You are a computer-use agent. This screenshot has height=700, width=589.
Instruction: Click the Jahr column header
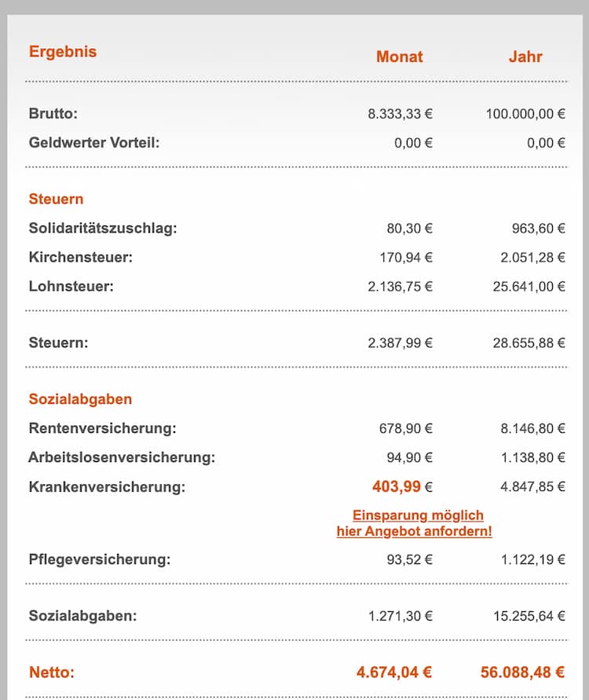tap(525, 57)
